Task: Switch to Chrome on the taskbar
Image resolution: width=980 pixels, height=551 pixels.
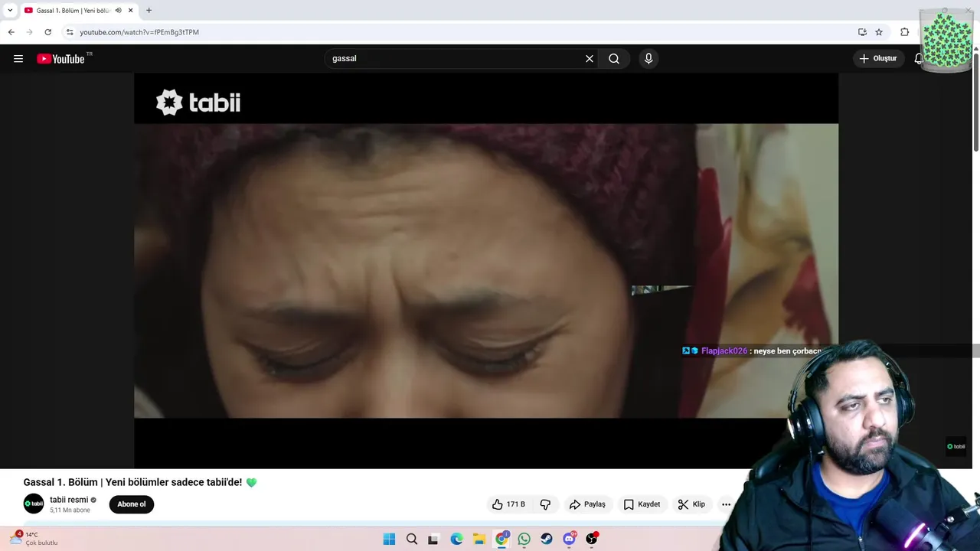Action: pos(501,539)
